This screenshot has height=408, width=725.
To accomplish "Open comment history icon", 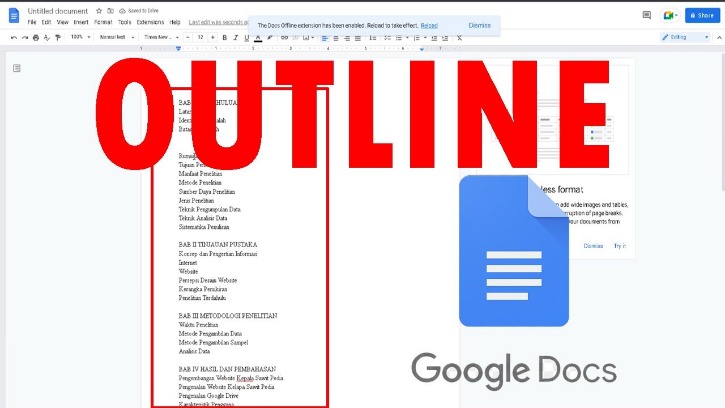I will (x=647, y=15).
